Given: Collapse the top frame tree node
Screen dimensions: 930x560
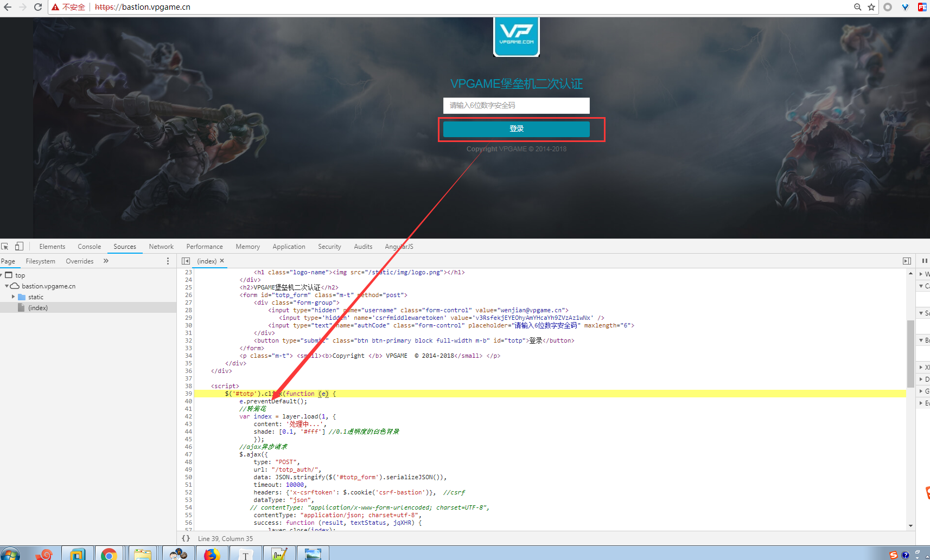Looking at the screenshot, I should (x=2, y=275).
